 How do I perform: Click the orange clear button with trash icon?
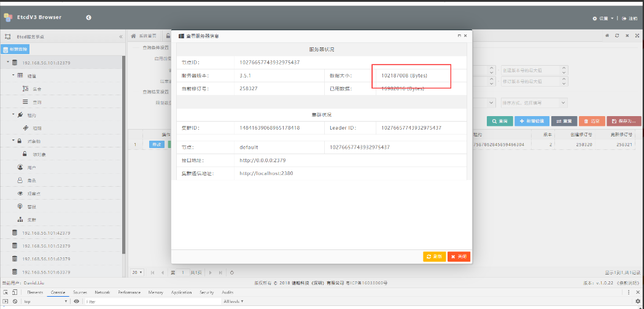coord(591,121)
